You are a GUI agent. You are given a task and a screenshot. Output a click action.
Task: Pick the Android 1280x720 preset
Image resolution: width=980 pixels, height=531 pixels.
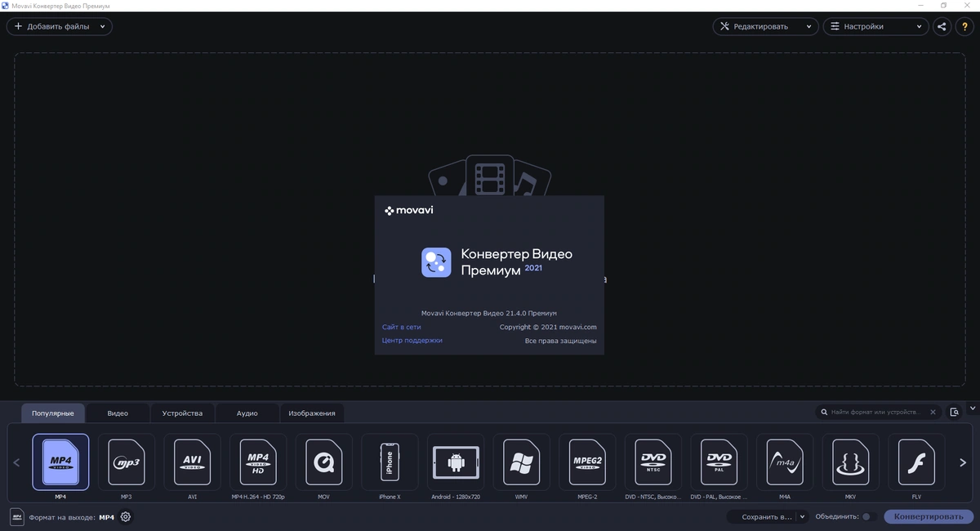[456, 462]
